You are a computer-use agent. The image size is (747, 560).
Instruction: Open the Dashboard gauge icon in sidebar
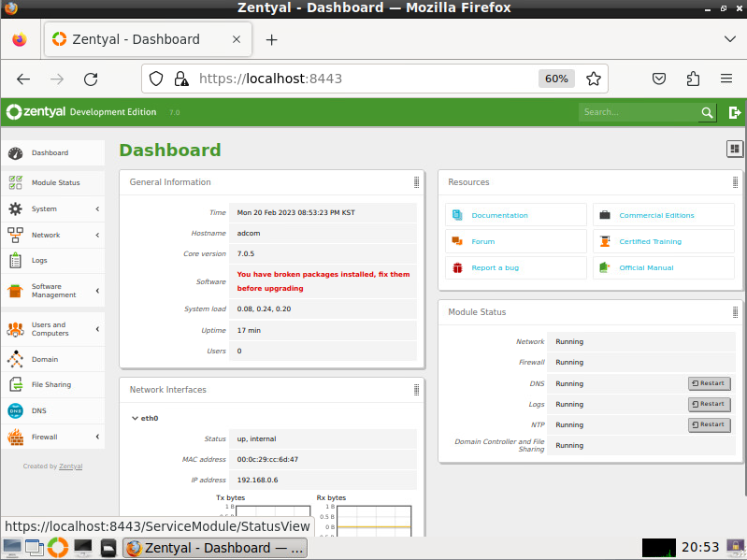tap(15, 153)
